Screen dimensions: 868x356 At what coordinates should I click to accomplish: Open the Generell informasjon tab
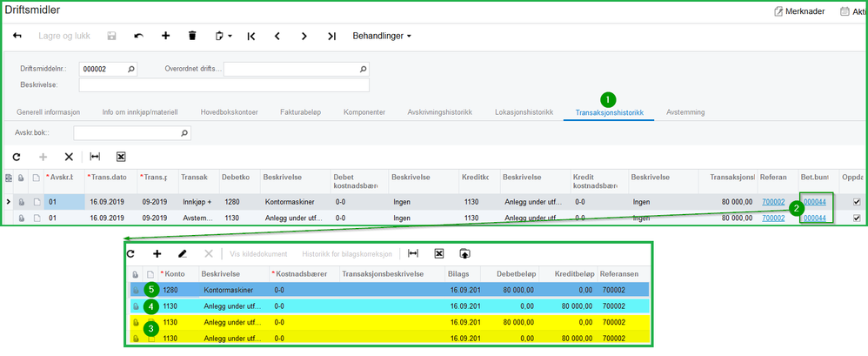pyautogui.click(x=49, y=112)
